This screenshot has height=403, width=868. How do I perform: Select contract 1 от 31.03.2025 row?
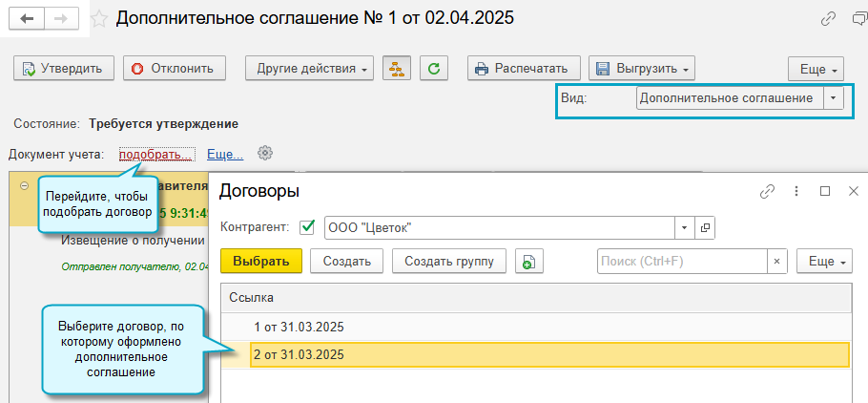pos(298,327)
